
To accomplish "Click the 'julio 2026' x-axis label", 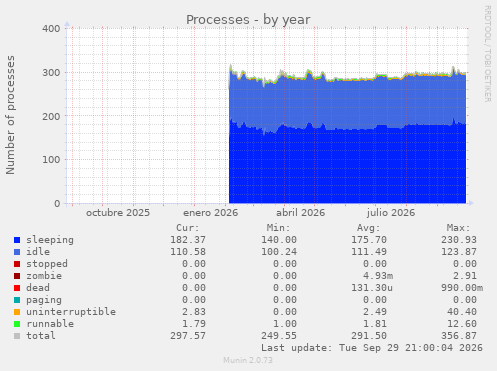I will point(391,213).
